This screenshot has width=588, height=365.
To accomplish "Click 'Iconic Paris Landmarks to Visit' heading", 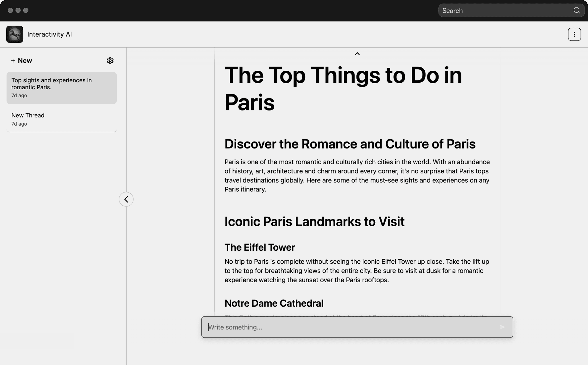I will pyautogui.click(x=314, y=221).
